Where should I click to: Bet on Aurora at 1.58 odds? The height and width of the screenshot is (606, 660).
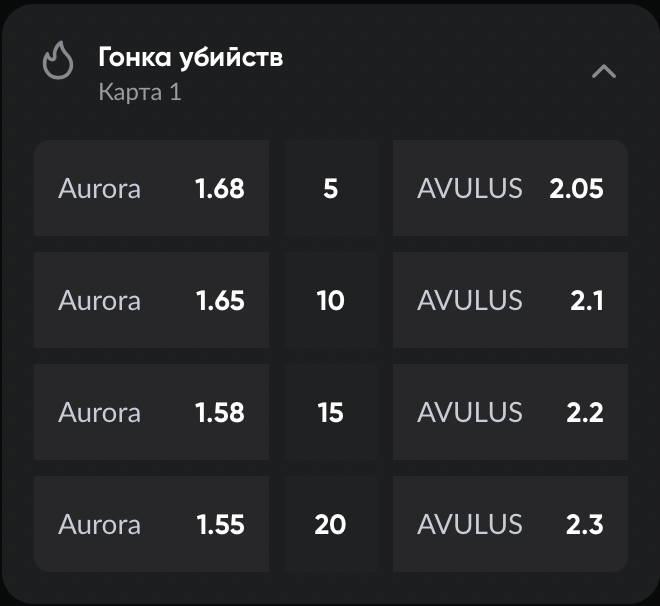151,412
